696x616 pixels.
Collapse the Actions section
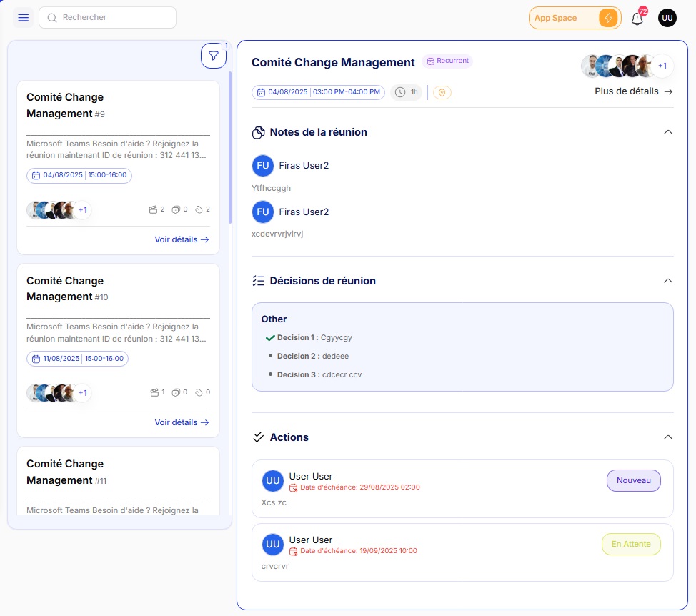tap(668, 437)
